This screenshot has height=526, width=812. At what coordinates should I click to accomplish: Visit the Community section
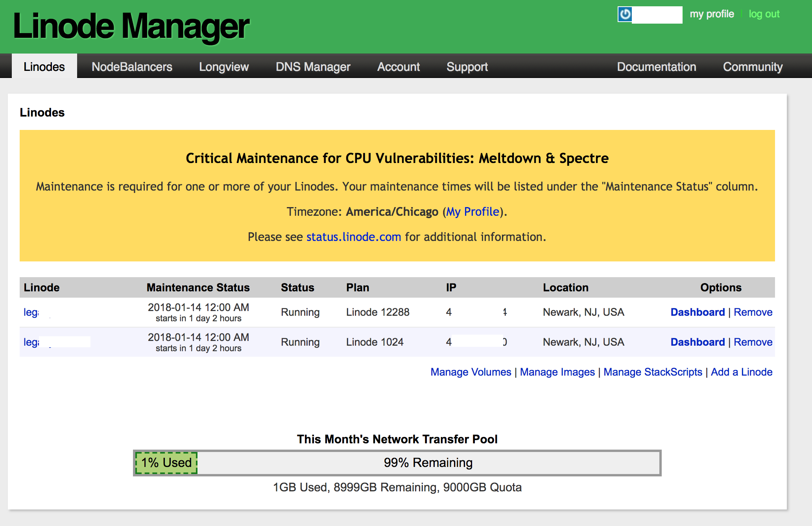[753, 67]
